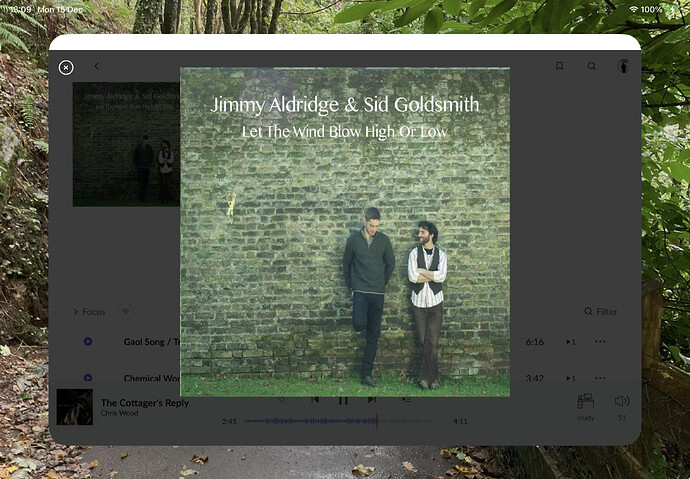Open the track Filter field
The image size is (690, 479).
click(601, 311)
